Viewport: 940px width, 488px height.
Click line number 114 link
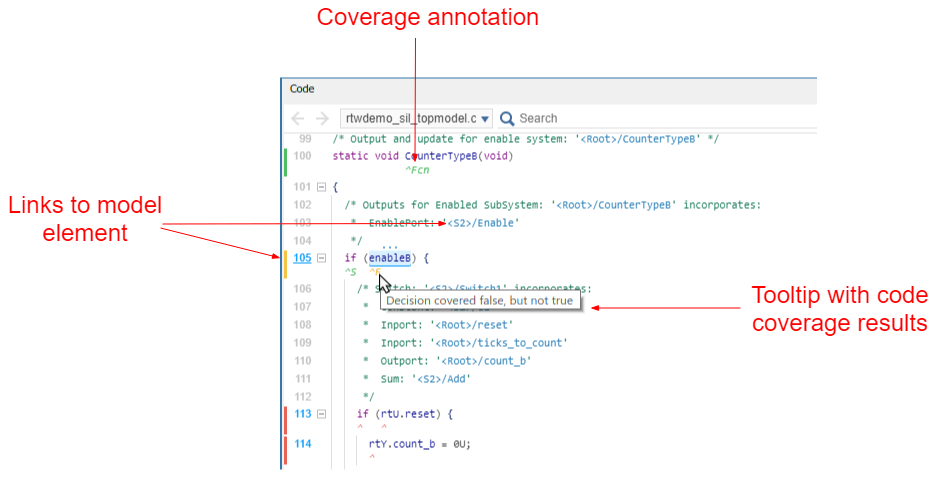[303, 444]
